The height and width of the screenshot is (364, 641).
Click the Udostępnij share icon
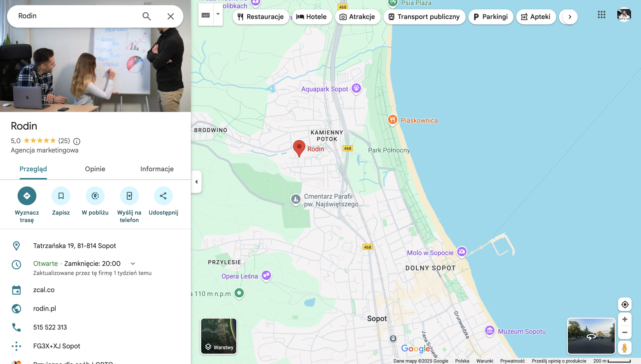(x=163, y=196)
